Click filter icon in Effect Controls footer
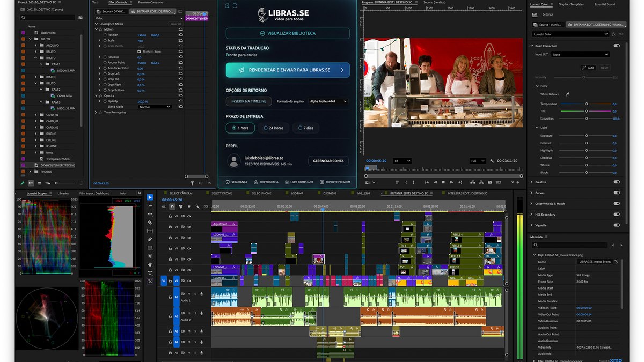This screenshot has height=362, width=644. [192, 183]
